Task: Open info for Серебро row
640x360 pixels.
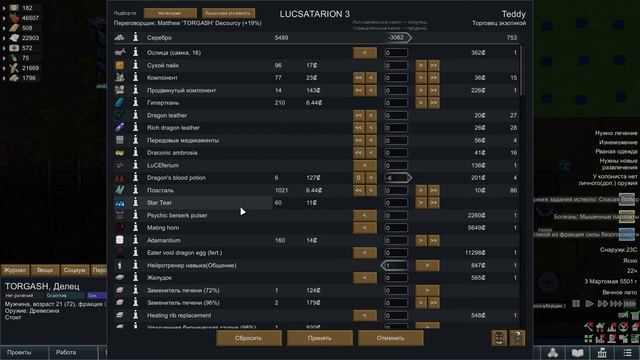Action: (x=136, y=38)
